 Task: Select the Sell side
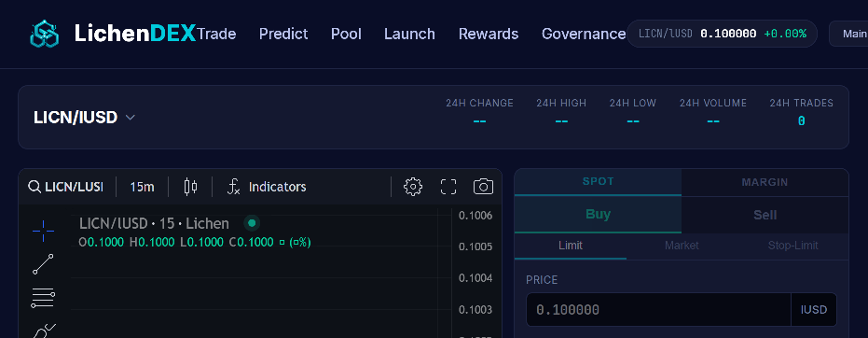[765, 215]
